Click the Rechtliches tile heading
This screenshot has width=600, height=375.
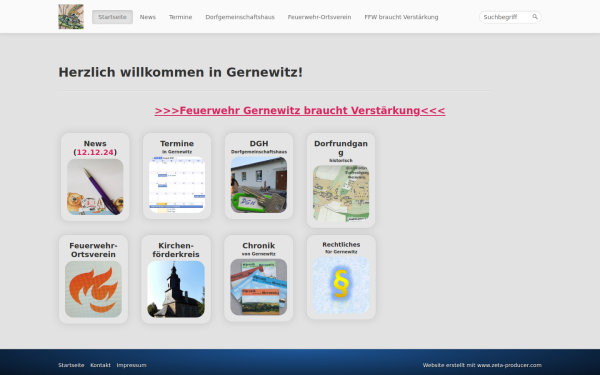(x=341, y=245)
